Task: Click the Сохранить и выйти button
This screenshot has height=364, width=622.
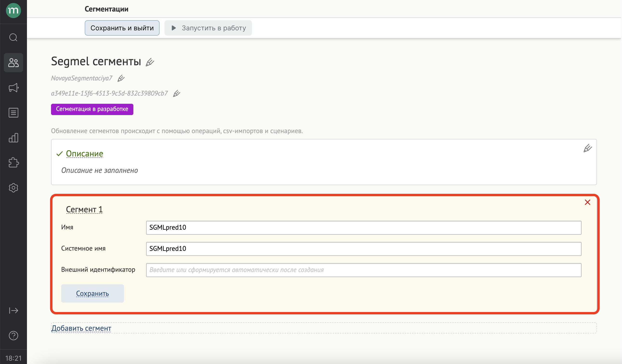Action: (122, 28)
